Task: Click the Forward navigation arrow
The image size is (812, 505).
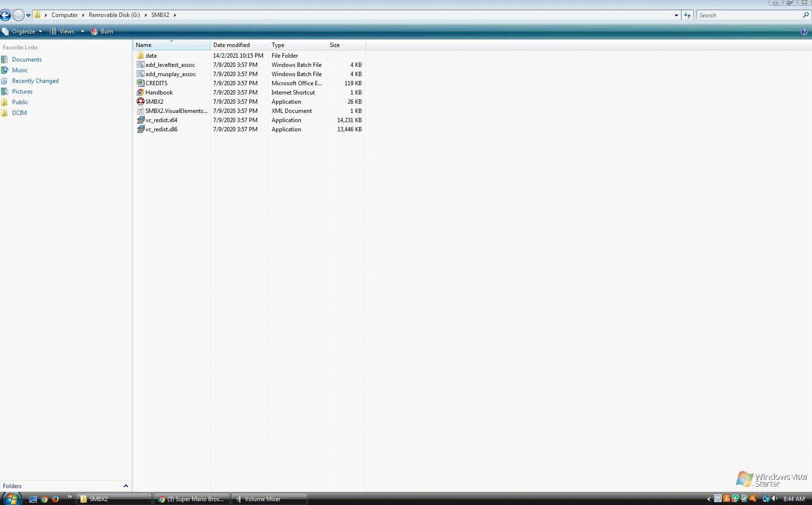Action: click(18, 15)
